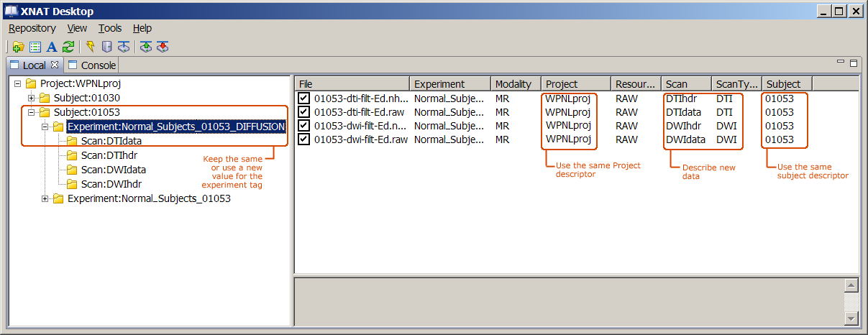Click the gray server cabinet icon
The image size is (868, 335).
tap(106, 47)
